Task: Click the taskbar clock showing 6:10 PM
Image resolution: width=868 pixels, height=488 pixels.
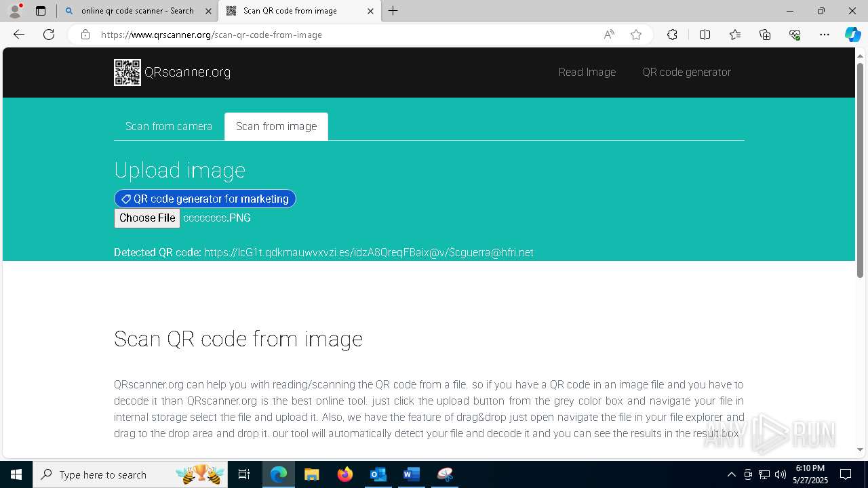Action: [810, 474]
